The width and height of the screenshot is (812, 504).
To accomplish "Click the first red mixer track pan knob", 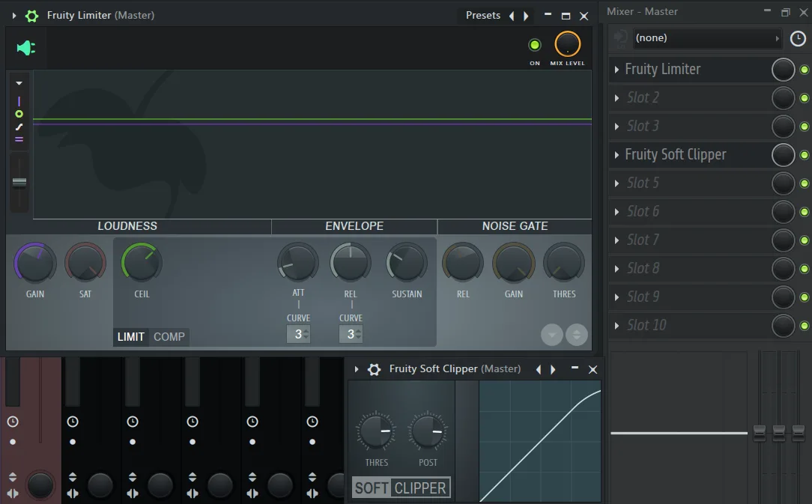I will tap(40, 485).
